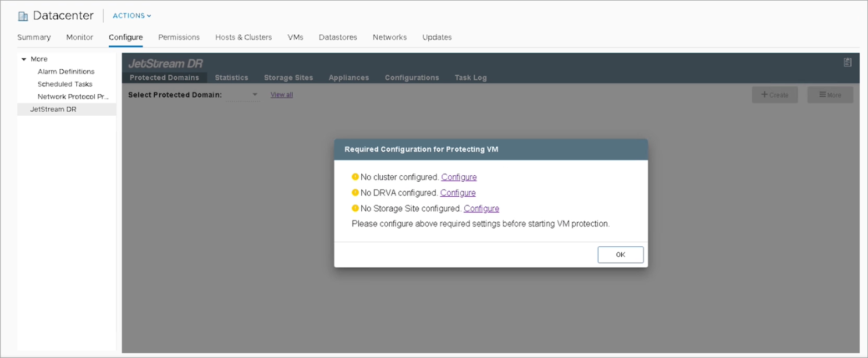The width and height of the screenshot is (868, 358).
Task: Open the clipboard icon in JetStream DR header
Action: tap(848, 62)
